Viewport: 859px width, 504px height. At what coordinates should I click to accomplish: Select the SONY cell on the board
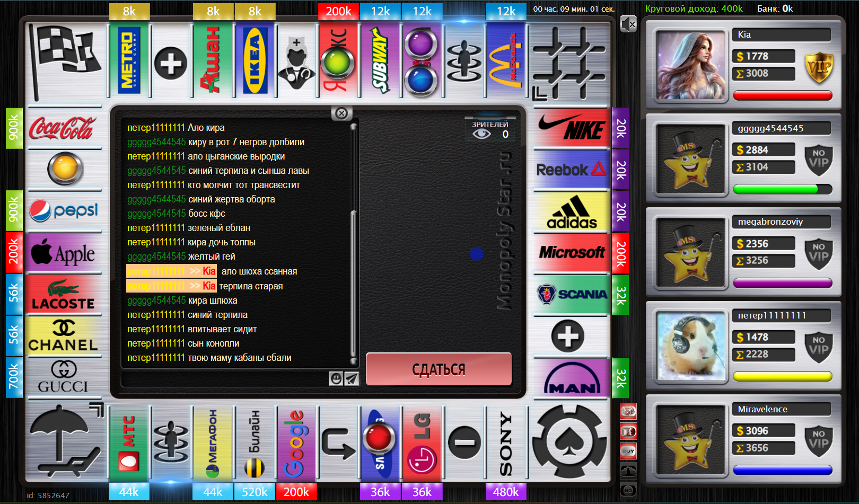[506, 444]
